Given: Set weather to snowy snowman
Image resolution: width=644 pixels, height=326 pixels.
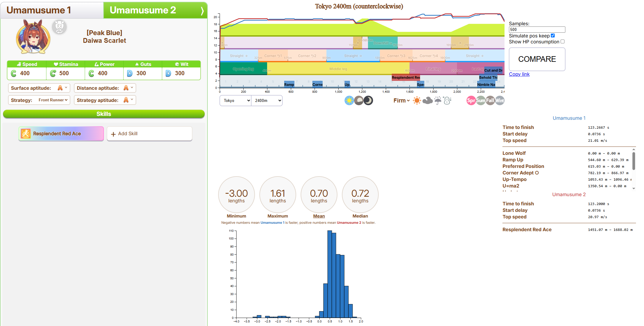Looking at the screenshot, I should pyautogui.click(x=447, y=100).
